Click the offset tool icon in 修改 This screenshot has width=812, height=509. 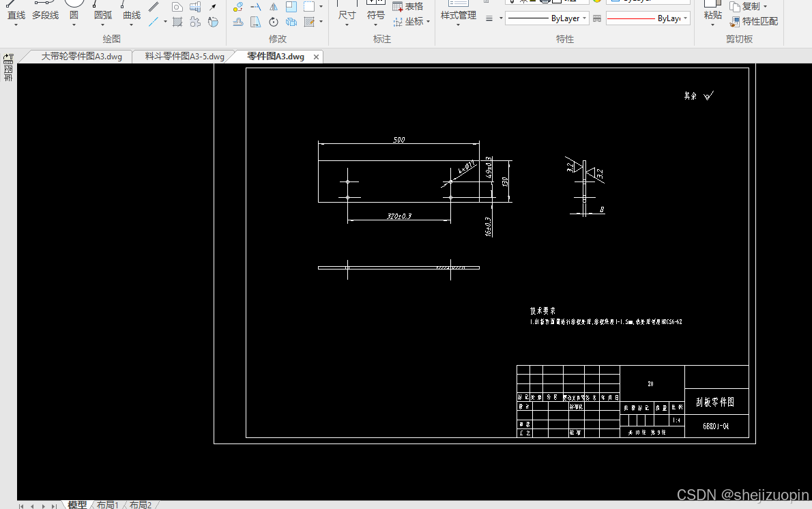238,22
